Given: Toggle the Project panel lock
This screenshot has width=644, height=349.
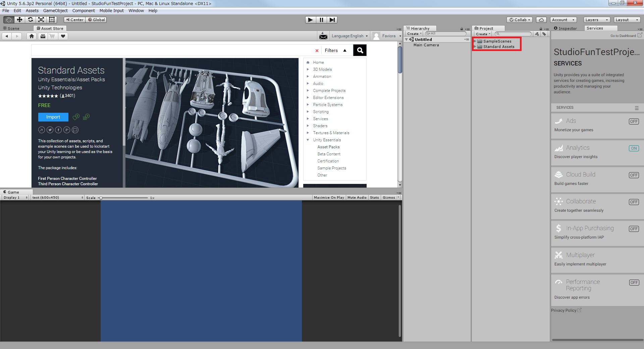Looking at the screenshot, I should coord(541,29).
